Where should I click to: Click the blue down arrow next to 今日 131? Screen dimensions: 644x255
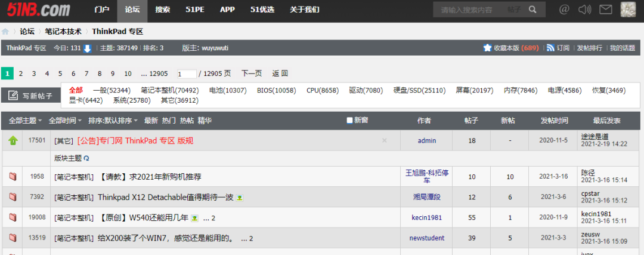coord(87,48)
